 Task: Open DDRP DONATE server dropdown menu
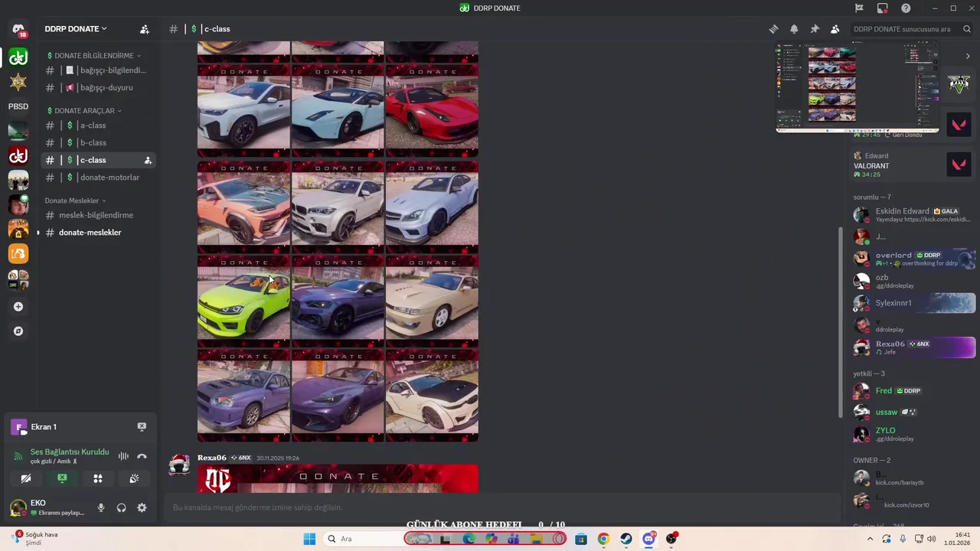click(76, 29)
